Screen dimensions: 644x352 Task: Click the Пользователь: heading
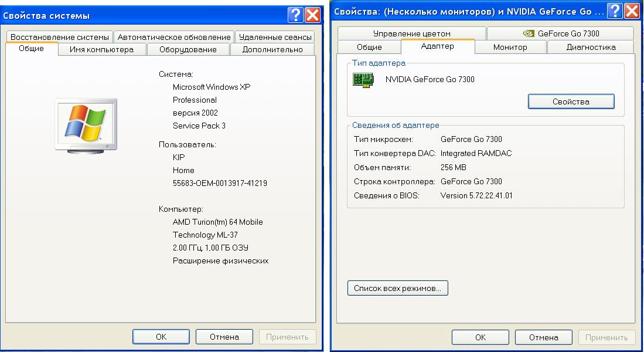pos(188,145)
